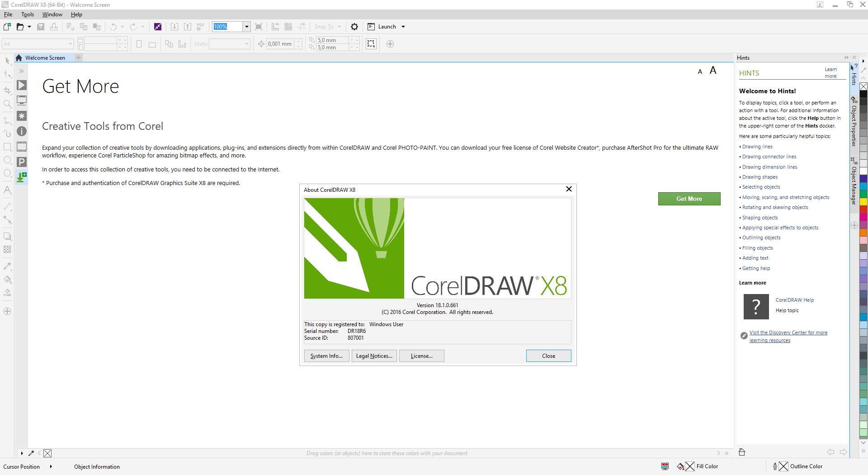Open the What's New starburst icon
The image size is (868, 475).
22,116
